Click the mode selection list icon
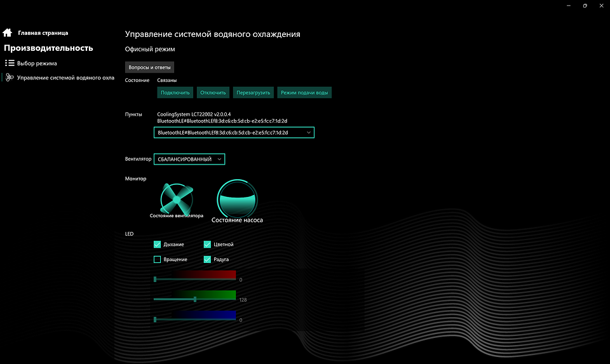 10,64
